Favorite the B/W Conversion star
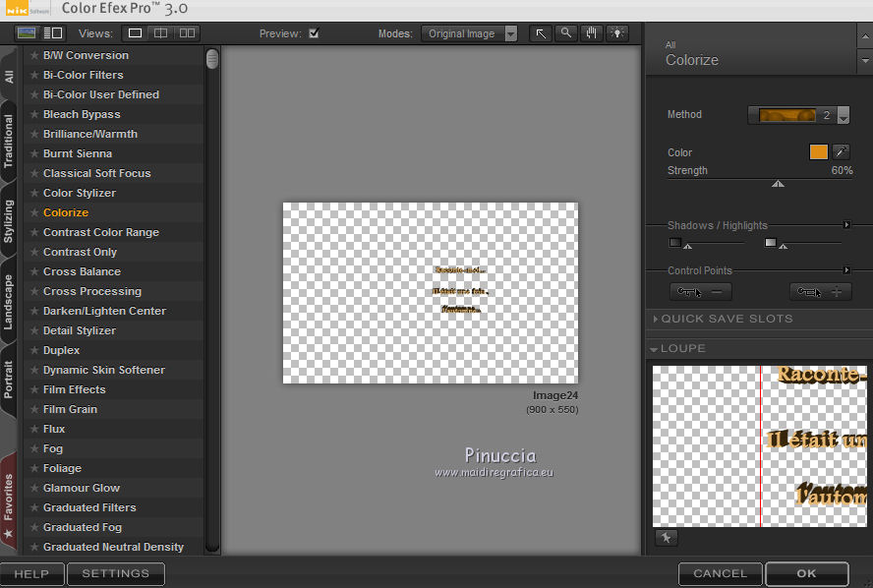Viewport: 873px width, 588px height. 34,55
